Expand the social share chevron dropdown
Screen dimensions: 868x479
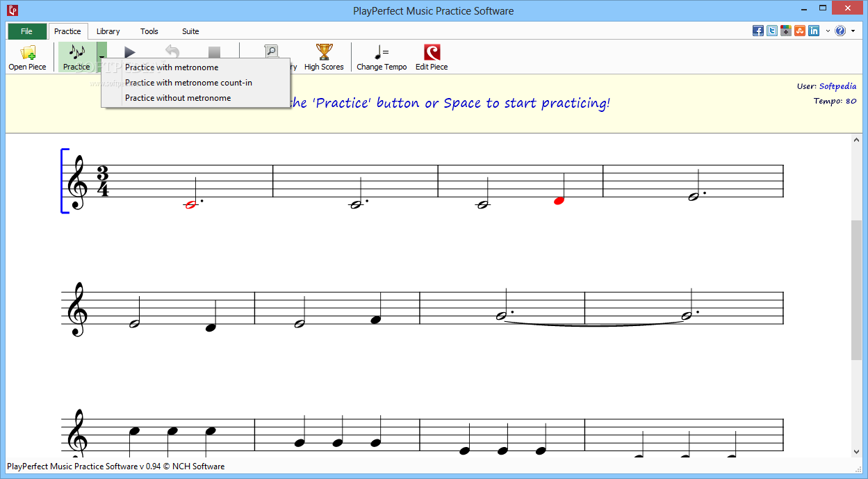(828, 31)
